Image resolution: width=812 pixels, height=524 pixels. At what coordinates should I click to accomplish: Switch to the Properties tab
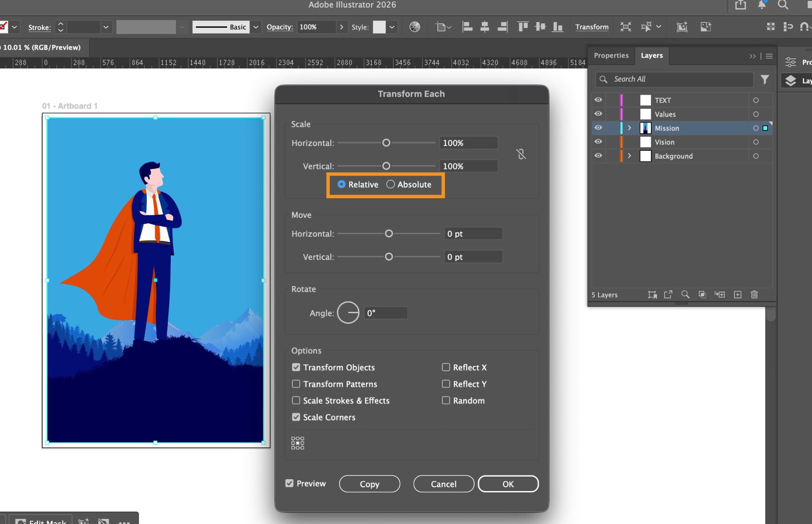point(611,55)
